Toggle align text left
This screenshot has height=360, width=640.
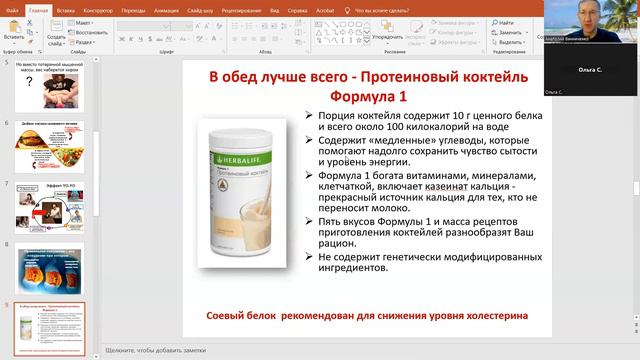click(x=235, y=39)
